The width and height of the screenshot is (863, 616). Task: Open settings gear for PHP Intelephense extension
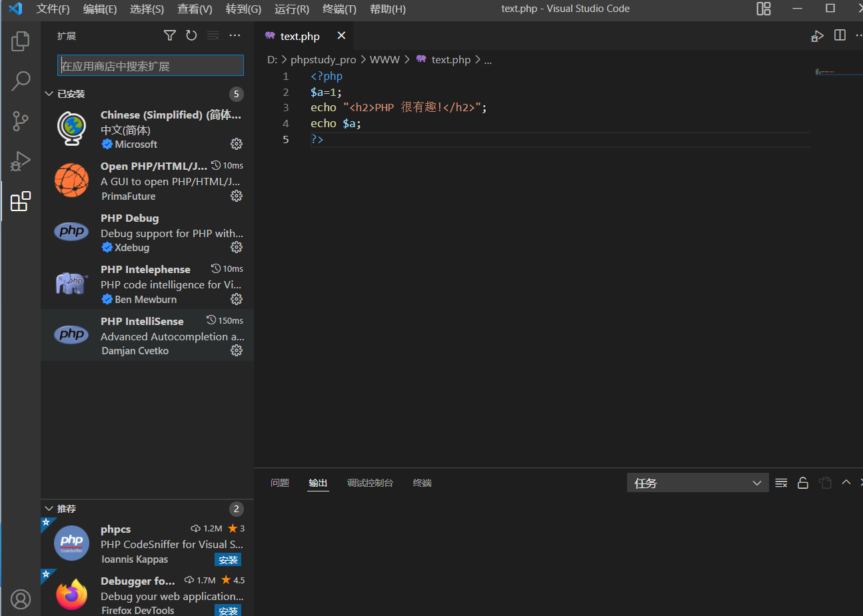pyautogui.click(x=237, y=299)
